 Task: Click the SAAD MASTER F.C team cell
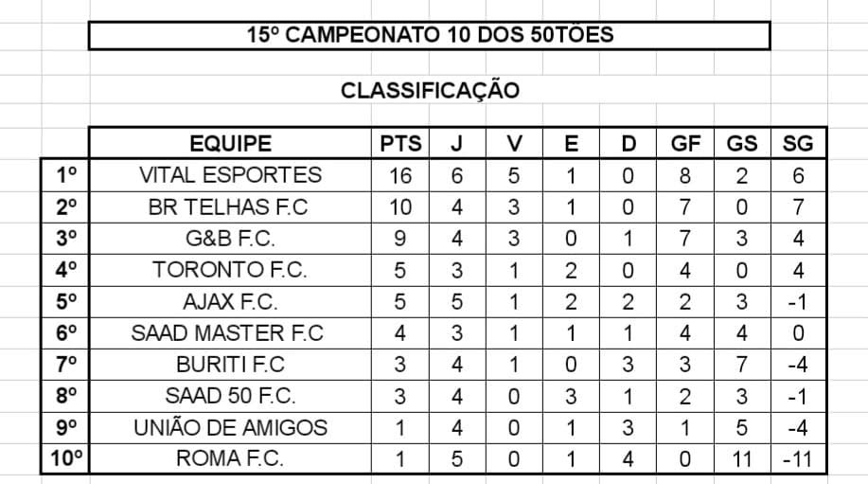pyautogui.click(x=230, y=333)
